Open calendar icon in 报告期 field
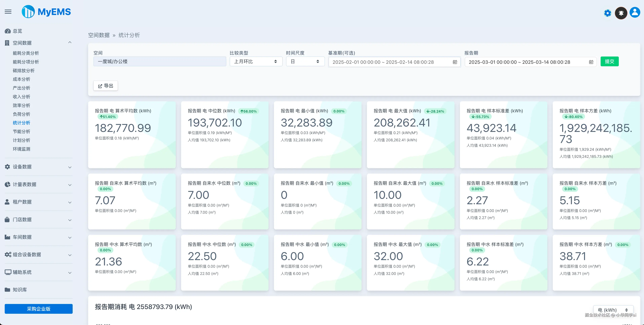The image size is (644, 325). [x=591, y=62]
